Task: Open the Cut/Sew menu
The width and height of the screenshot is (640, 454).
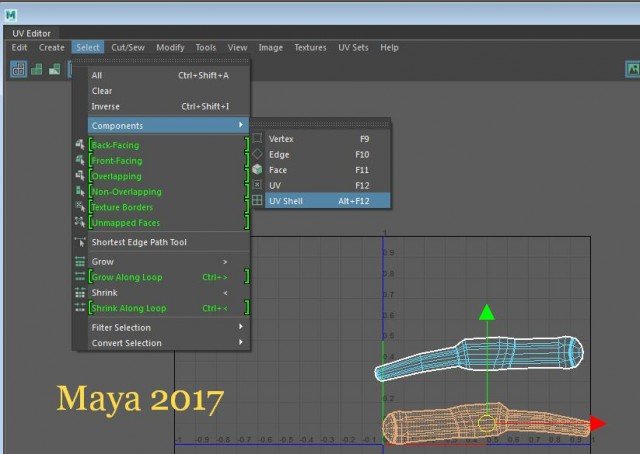Action: [128, 47]
